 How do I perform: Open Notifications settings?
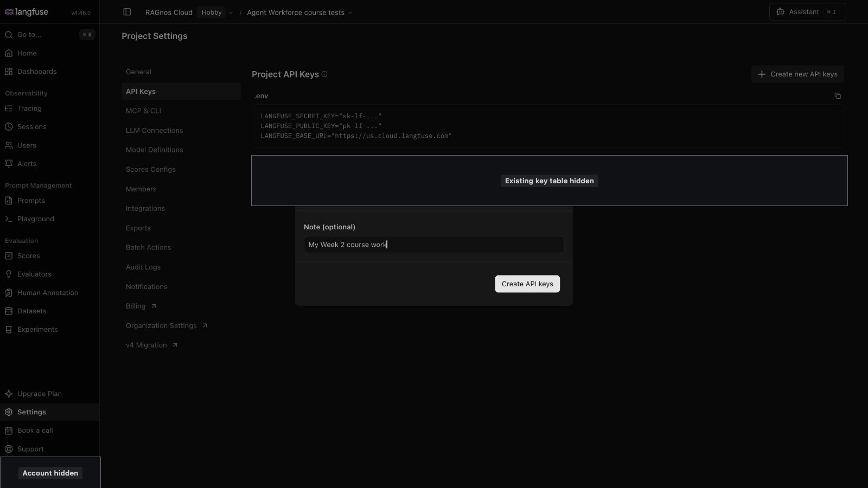(181, 287)
